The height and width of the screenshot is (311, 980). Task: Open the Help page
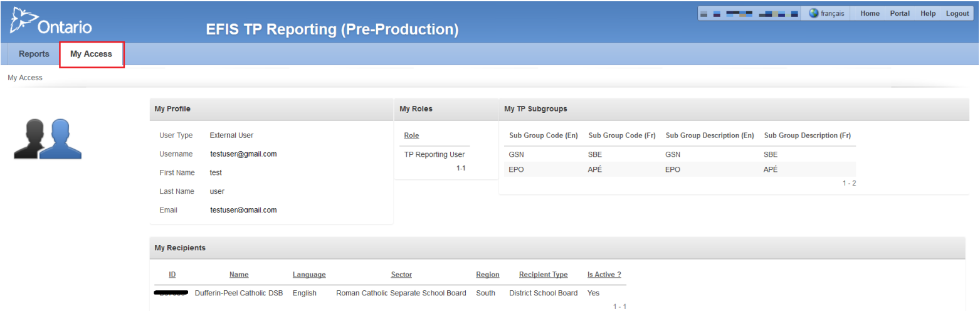928,13
